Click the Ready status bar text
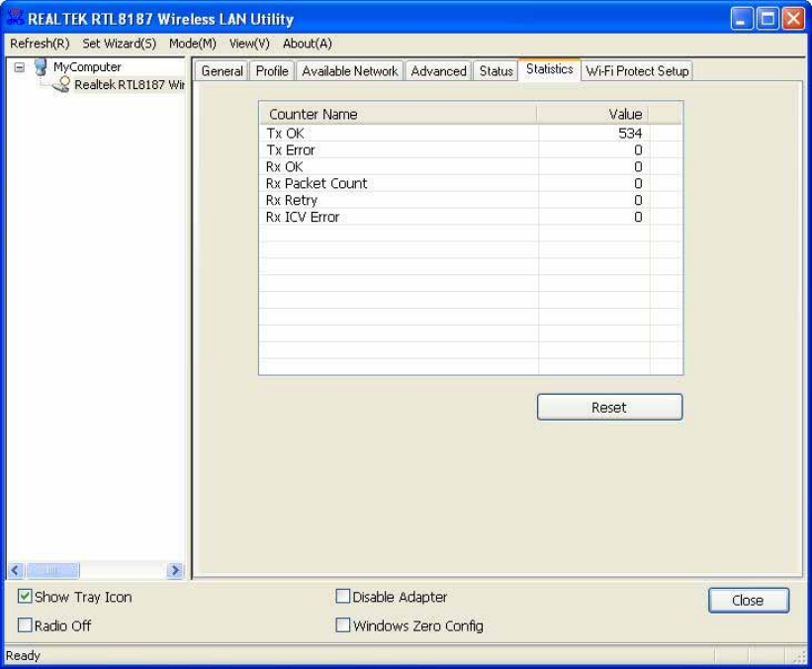The height and width of the screenshot is (669, 812). pos(24,655)
